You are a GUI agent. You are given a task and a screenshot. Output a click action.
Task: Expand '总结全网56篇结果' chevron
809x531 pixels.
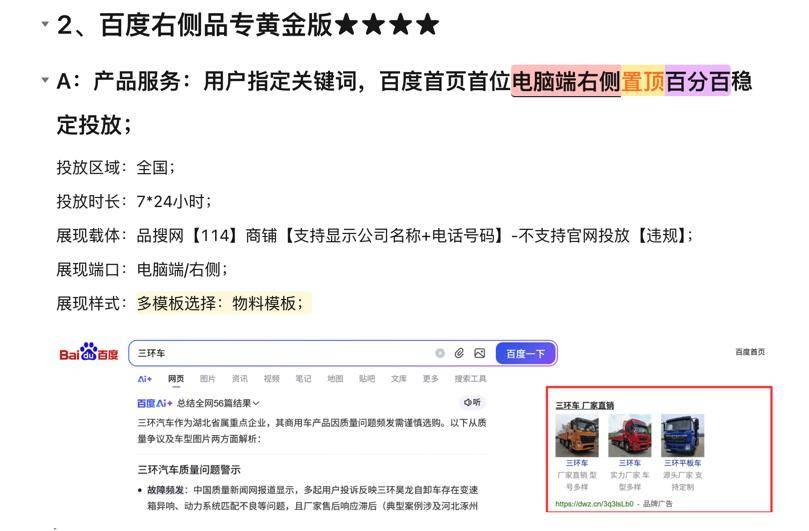click(x=256, y=404)
